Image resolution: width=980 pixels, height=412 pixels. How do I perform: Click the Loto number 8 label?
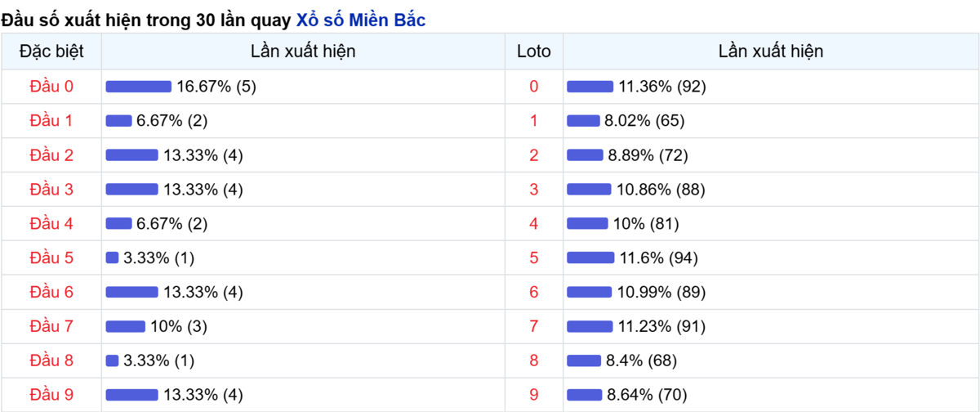pyautogui.click(x=534, y=361)
